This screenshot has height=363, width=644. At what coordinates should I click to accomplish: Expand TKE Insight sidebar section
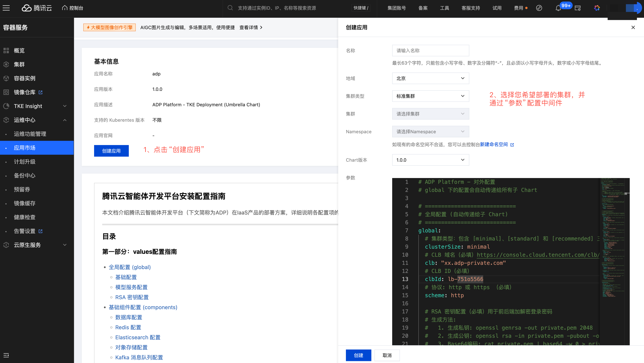coord(65,106)
